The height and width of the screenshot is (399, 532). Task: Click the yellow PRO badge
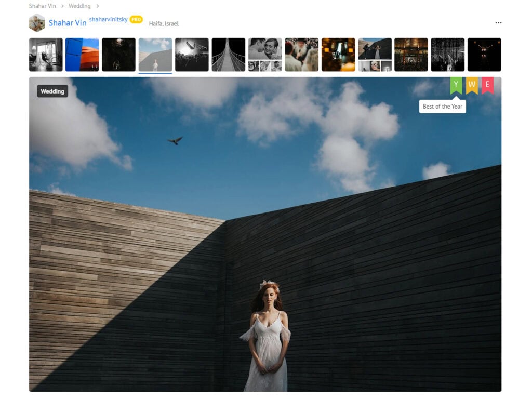[x=136, y=20]
